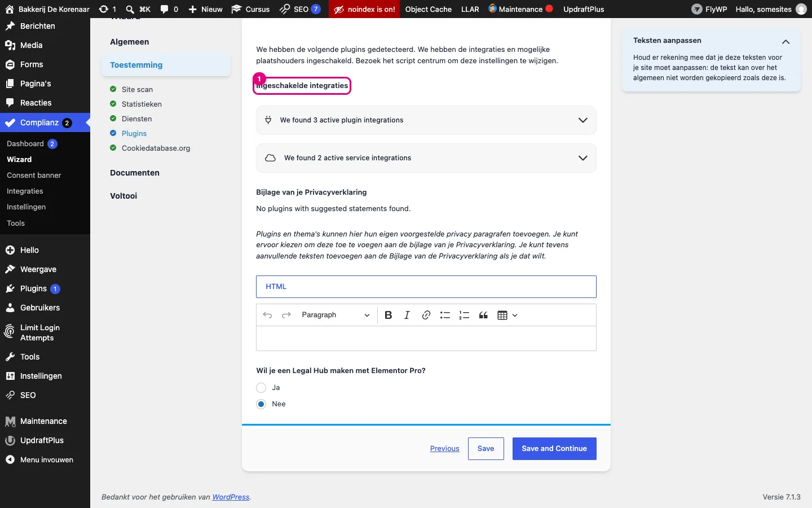Open the Nieuw menu in the admin bar
The width and height of the screenshot is (812, 508).
coord(206,9)
